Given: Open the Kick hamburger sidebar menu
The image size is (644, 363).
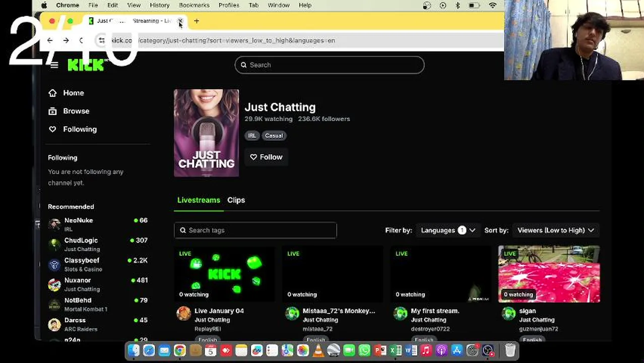Looking at the screenshot, I should tap(54, 65).
